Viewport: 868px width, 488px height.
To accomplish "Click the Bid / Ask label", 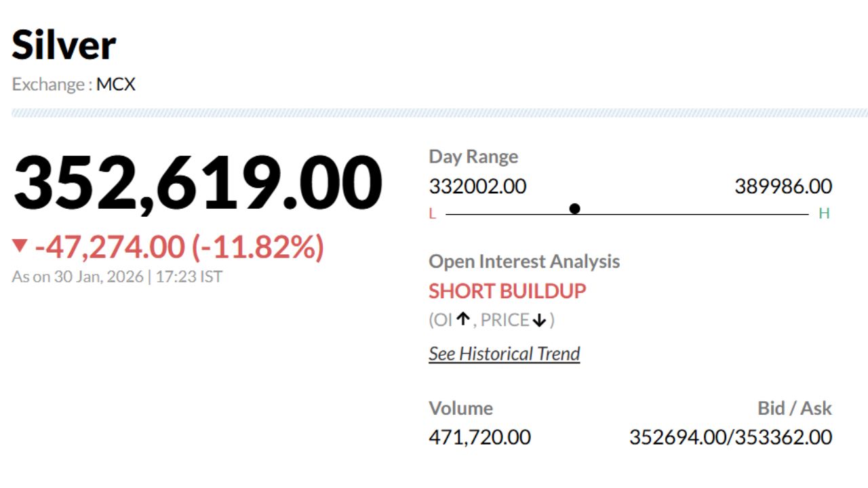I will point(794,408).
